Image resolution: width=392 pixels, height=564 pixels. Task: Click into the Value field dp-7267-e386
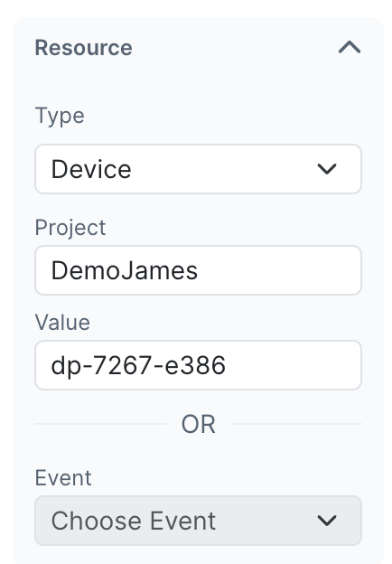point(198,365)
